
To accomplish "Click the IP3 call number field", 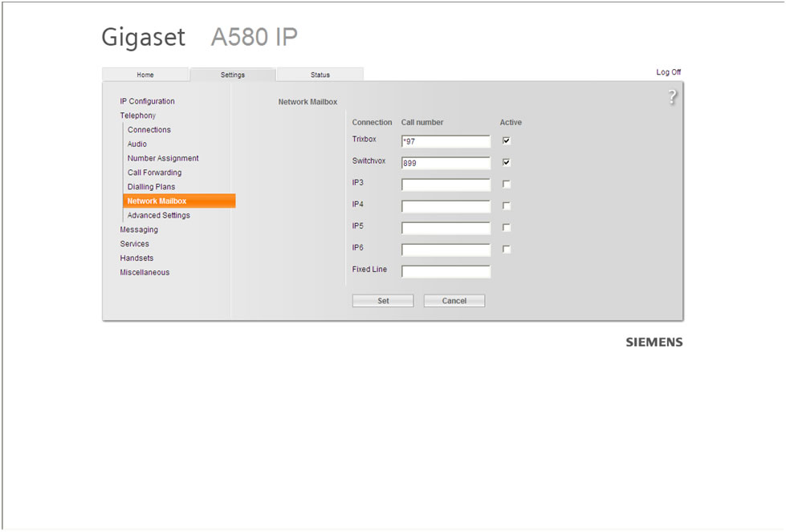I will coord(446,185).
